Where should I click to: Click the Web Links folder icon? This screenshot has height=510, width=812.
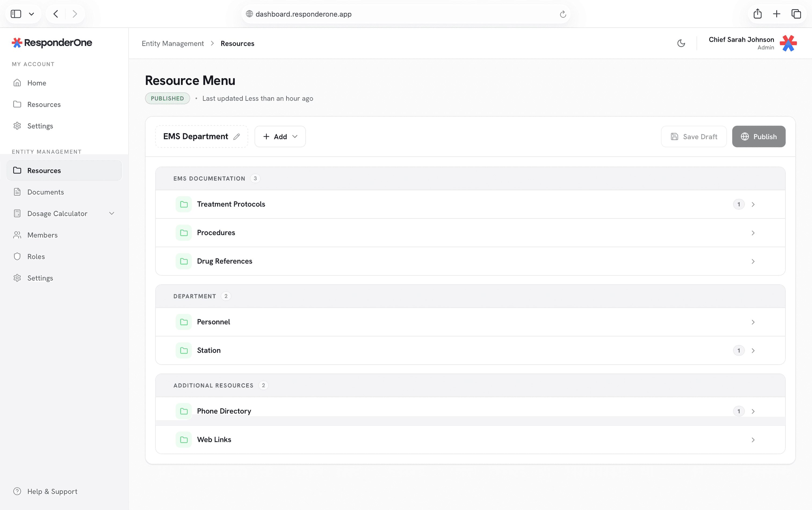coord(184,440)
